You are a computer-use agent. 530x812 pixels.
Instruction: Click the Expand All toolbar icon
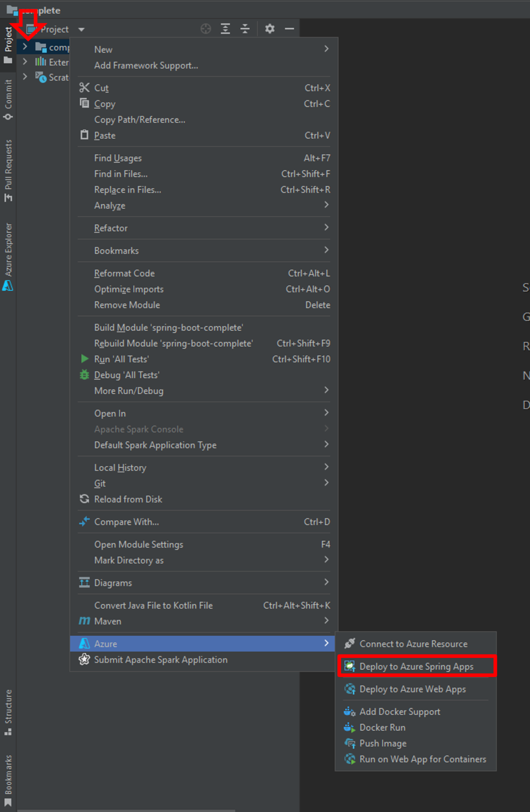[225, 29]
